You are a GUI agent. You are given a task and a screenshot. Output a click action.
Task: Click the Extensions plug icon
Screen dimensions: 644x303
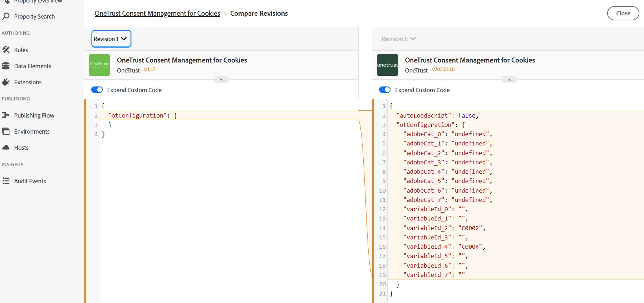pyautogui.click(x=6, y=82)
